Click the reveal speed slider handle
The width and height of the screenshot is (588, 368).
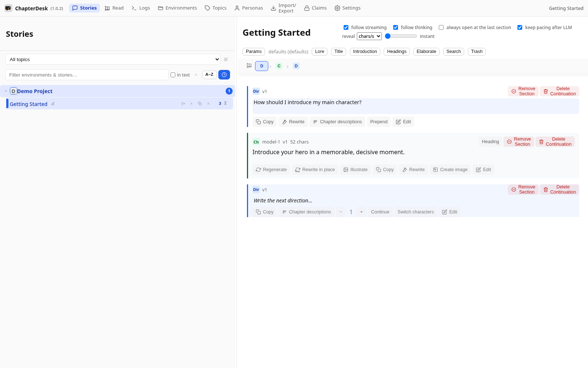point(387,36)
